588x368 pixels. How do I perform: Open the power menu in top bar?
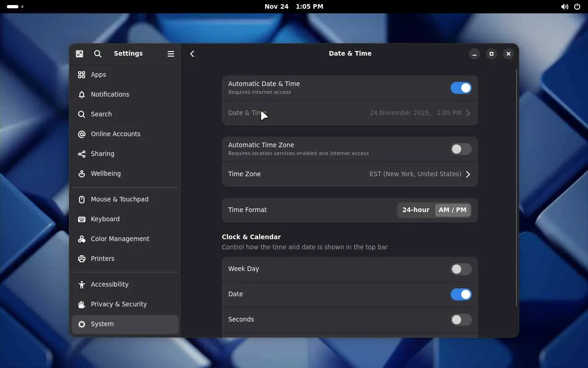pyautogui.click(x=577, y=6)
